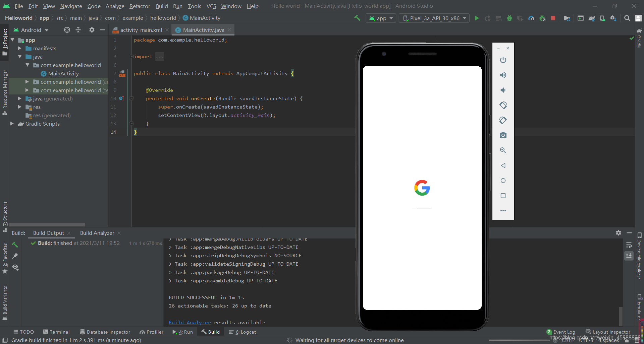Open the Event Log button
644x344 pixels.
tap(561, 332)
